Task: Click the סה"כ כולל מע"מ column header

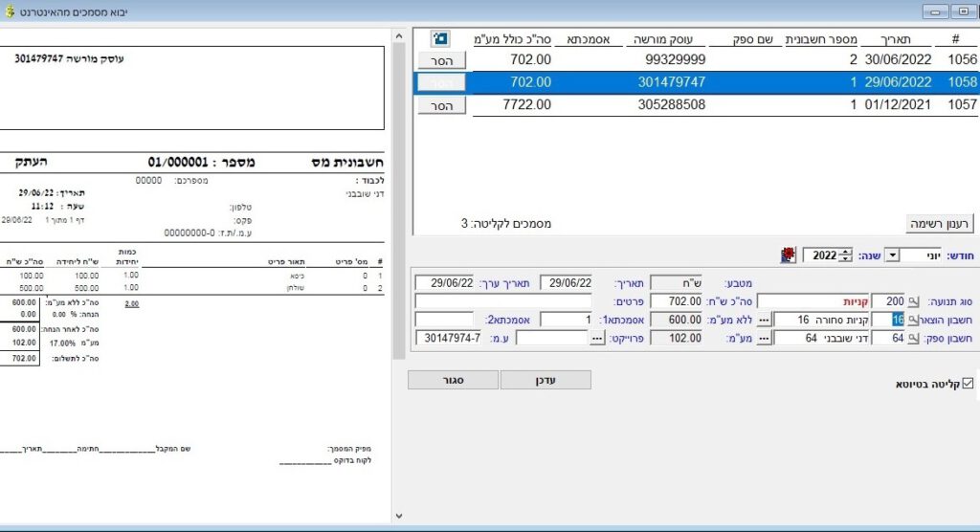Action: pyautogui.click(x=513, y=39)
